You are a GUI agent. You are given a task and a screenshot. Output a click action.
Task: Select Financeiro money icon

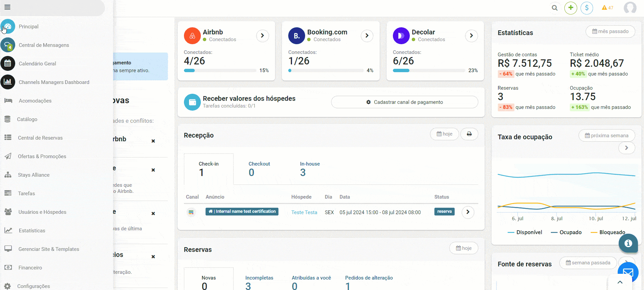pos(8,267)
